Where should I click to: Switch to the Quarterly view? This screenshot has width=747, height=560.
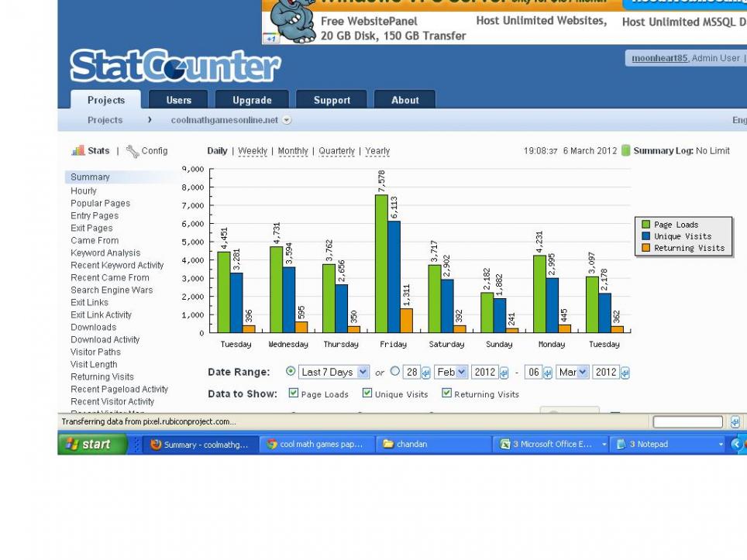[337, 151]
